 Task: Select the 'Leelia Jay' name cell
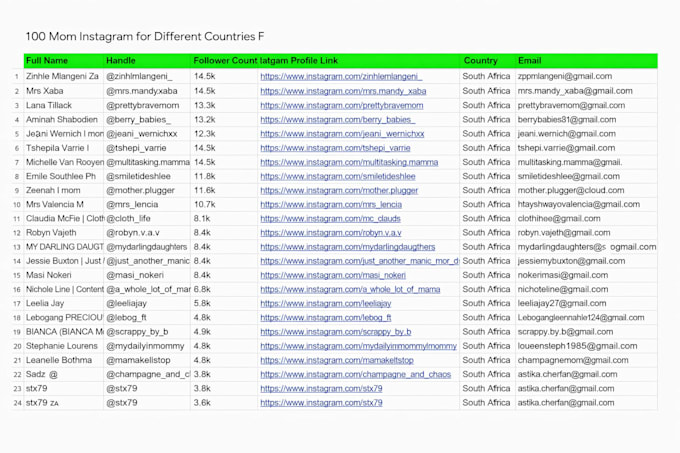click(x=64, y=303)
